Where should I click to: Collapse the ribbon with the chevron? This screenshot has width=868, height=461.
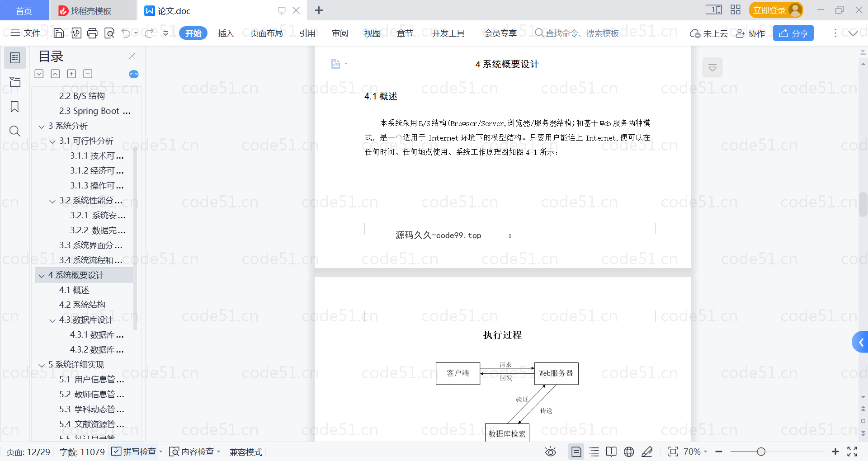point(853,33)
